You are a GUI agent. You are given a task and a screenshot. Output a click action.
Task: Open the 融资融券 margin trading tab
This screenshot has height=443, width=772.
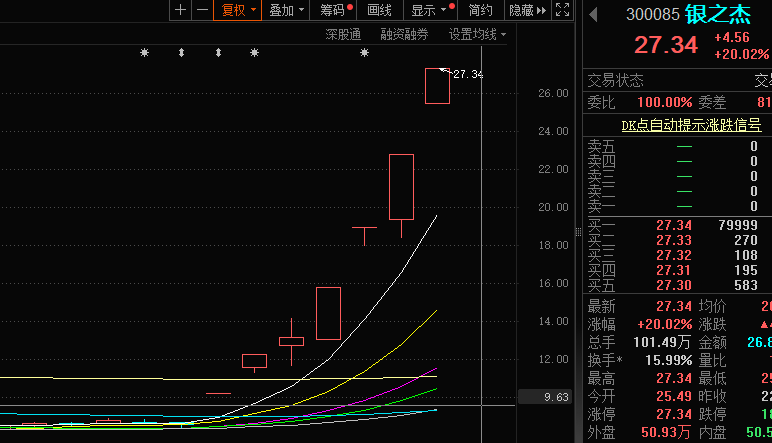pyautogui.click(x=404, y=34)
